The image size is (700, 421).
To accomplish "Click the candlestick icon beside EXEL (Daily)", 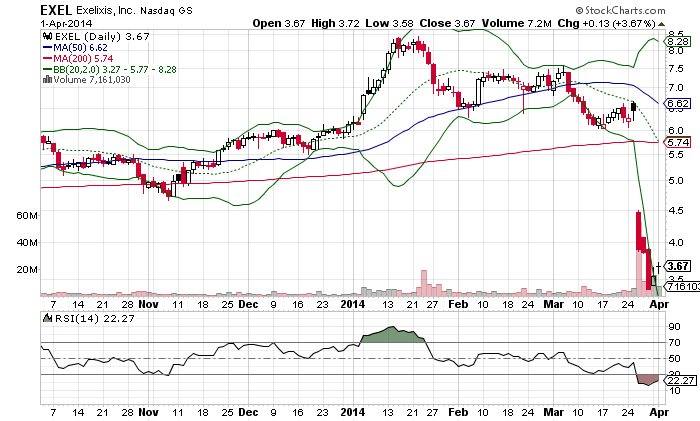I will click(x=47, y=36).
